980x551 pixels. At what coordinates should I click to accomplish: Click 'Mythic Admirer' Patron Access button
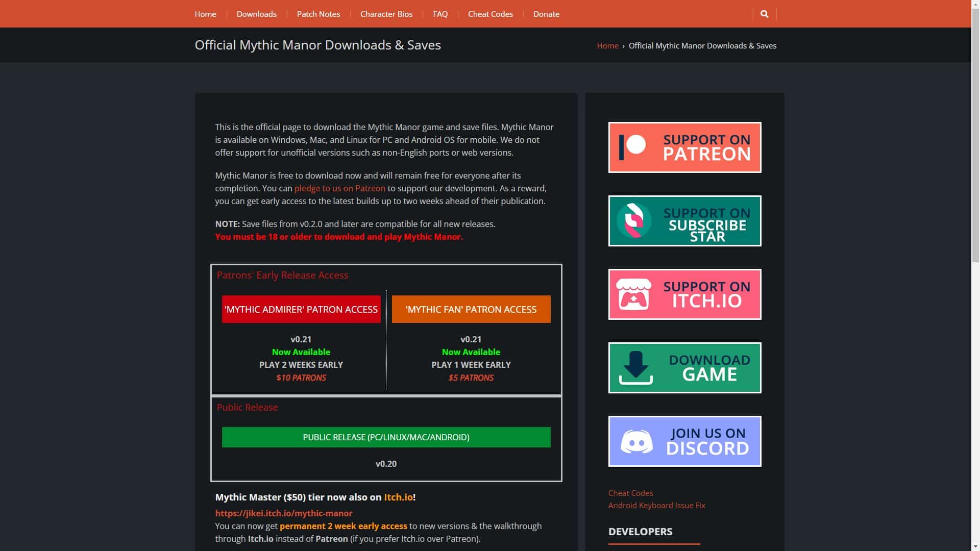coord(301,309)
